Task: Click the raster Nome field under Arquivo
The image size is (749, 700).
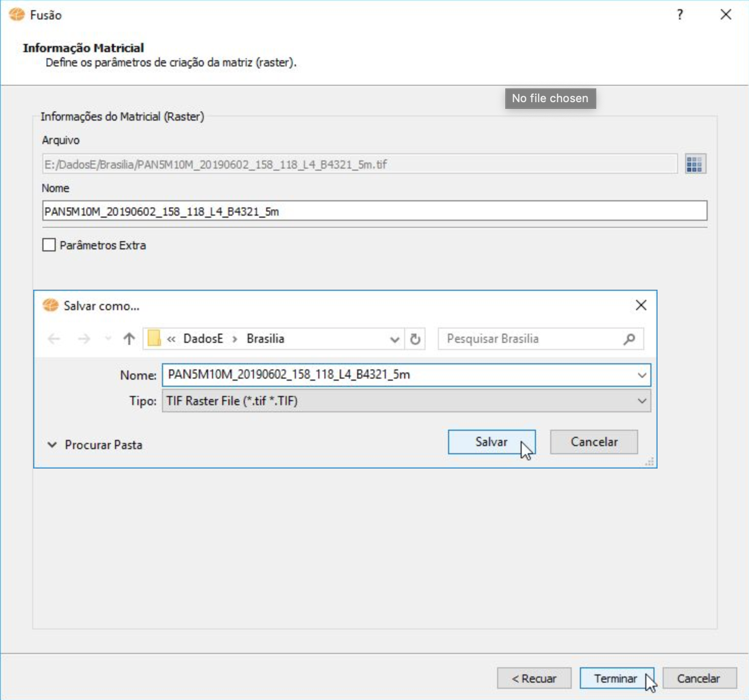Action: tap(374, 211)
